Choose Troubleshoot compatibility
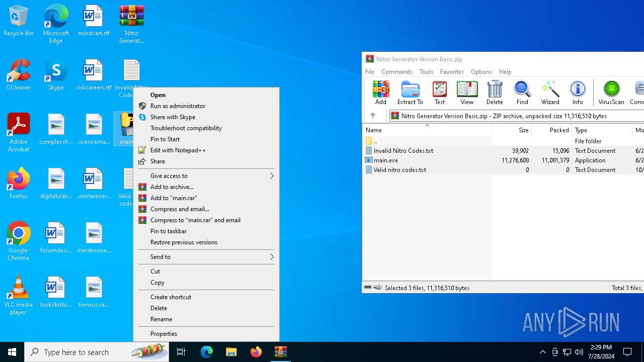This screenshot has height=362, width=644. pos(206,128)
